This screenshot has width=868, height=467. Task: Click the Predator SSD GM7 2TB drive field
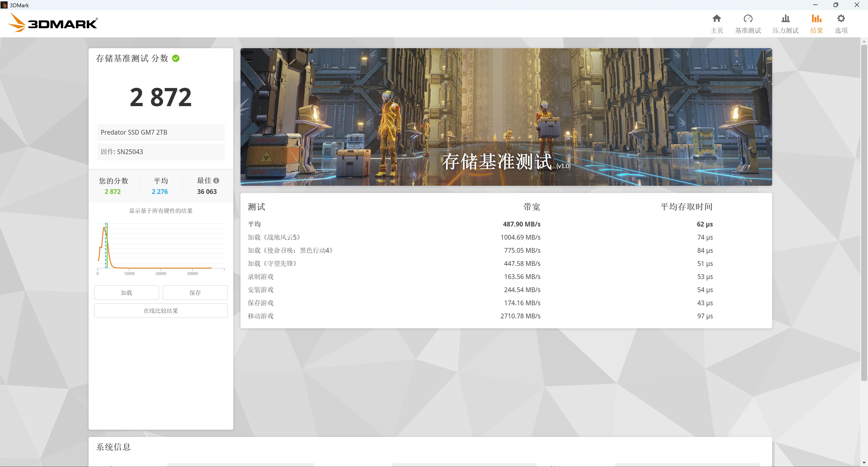pyautogui.click(x=161, y=132)
